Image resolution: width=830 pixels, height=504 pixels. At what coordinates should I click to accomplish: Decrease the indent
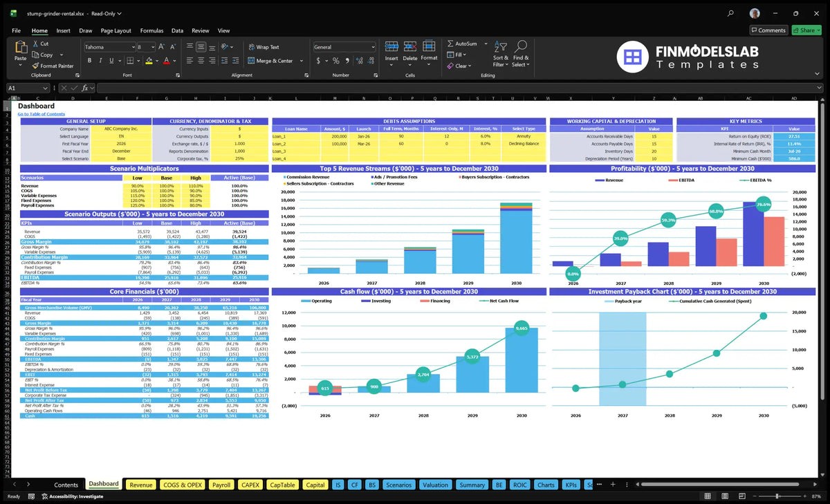click(x=225, y=61)
